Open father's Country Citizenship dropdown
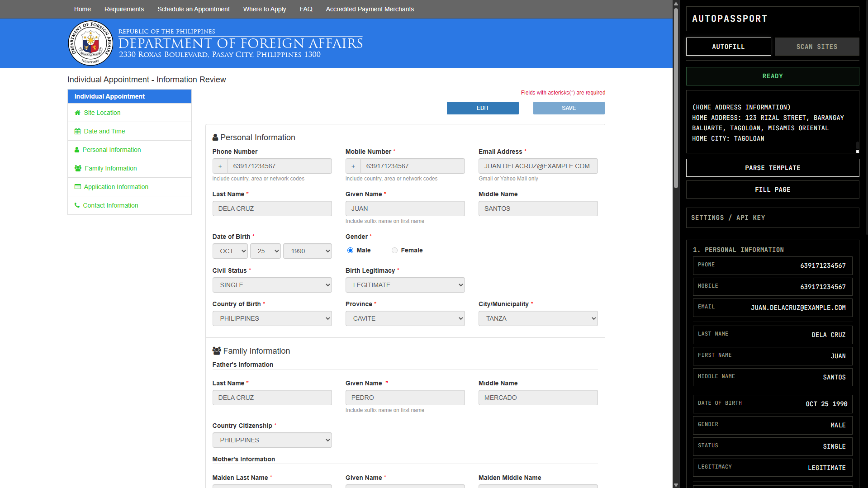The width and height of the screenshot is (868, 488). (272, 440)
